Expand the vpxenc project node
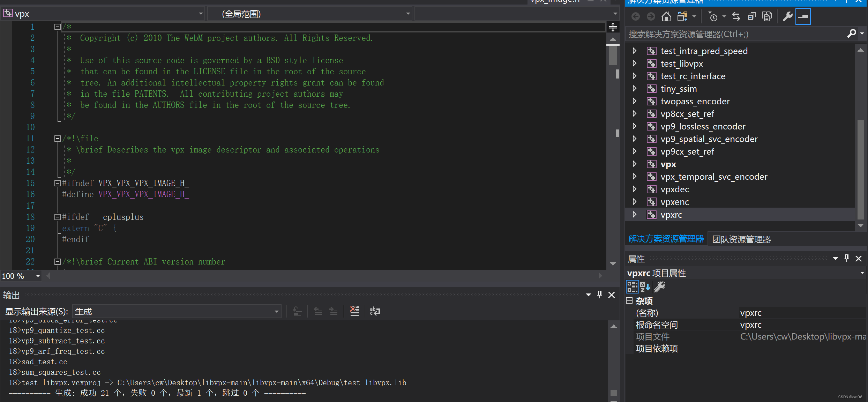The height and width of the screenshot is (402, 868). [635, 202]
